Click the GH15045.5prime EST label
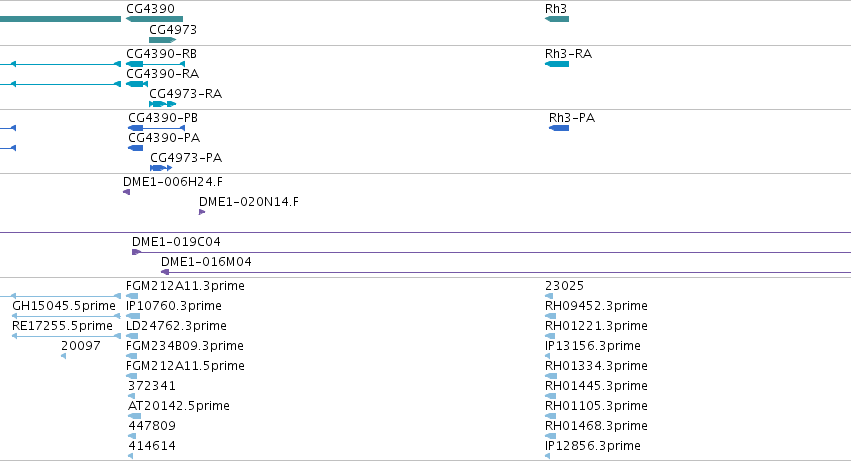 click(63, 306)
